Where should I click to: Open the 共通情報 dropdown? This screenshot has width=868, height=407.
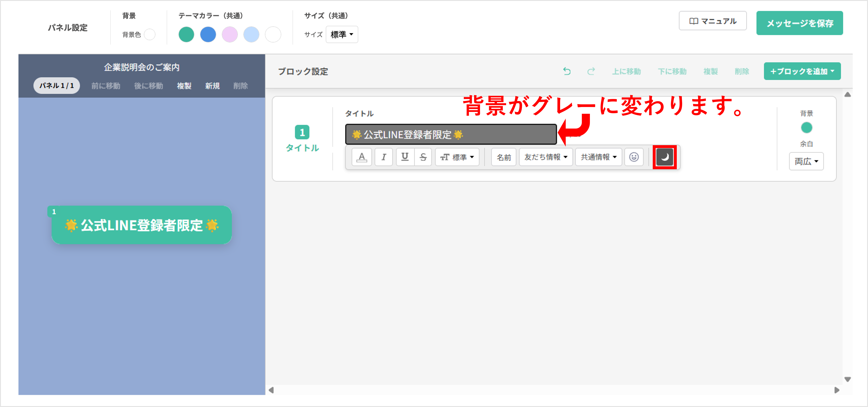[599, 157]
